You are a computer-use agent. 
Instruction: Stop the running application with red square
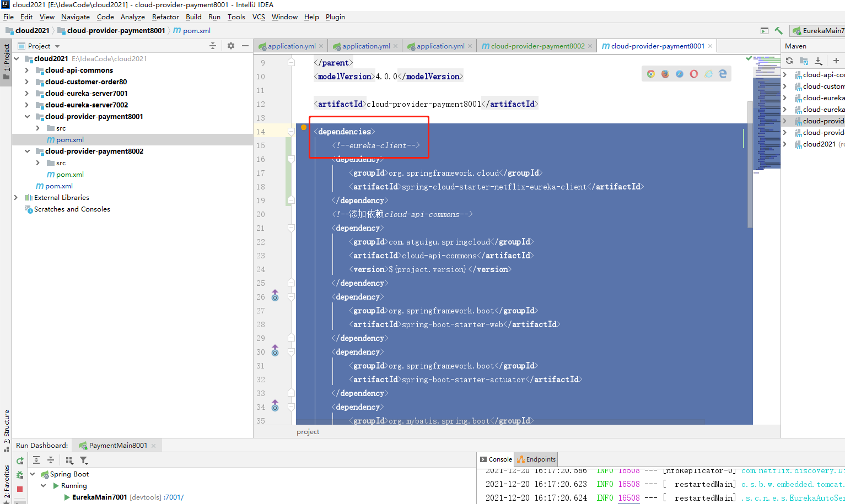coord(20,489)
